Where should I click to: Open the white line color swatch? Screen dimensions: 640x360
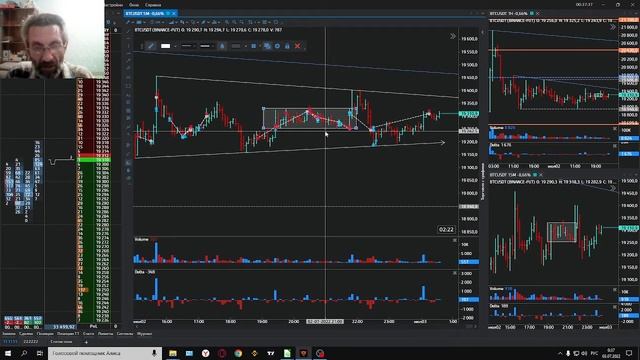coord(165,46)
